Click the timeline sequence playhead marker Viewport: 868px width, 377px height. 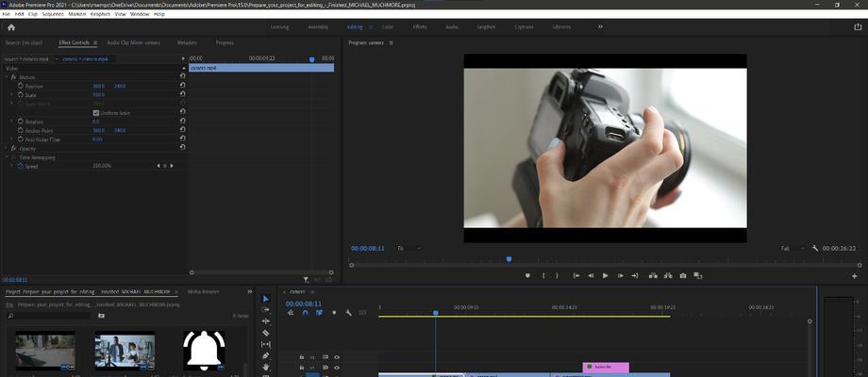point(436,313)
